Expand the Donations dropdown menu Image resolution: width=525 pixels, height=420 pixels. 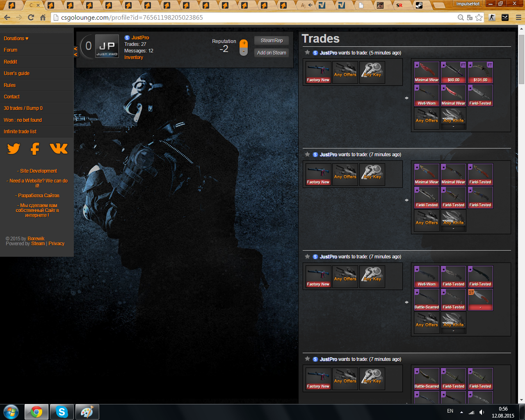(x=16, y=39)
